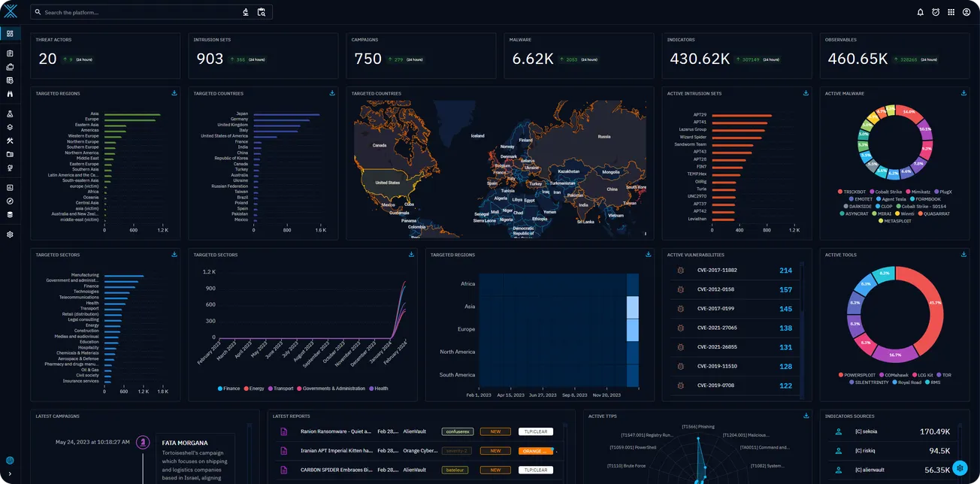This screenshot has width=980, height=484.
Task: Open the Dashboards chart sidebar icon
Action: pyautogui.click(x=10, y=188)
